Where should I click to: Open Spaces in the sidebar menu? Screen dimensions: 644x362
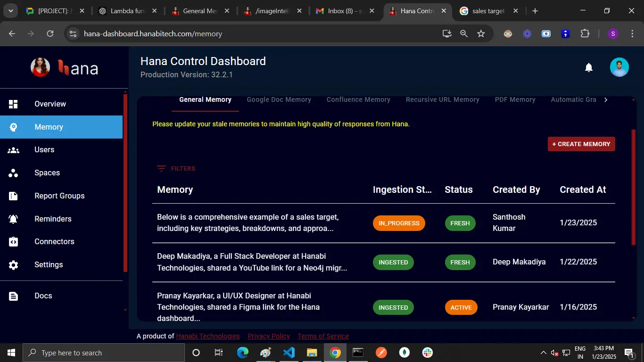(x=61, y=173)
